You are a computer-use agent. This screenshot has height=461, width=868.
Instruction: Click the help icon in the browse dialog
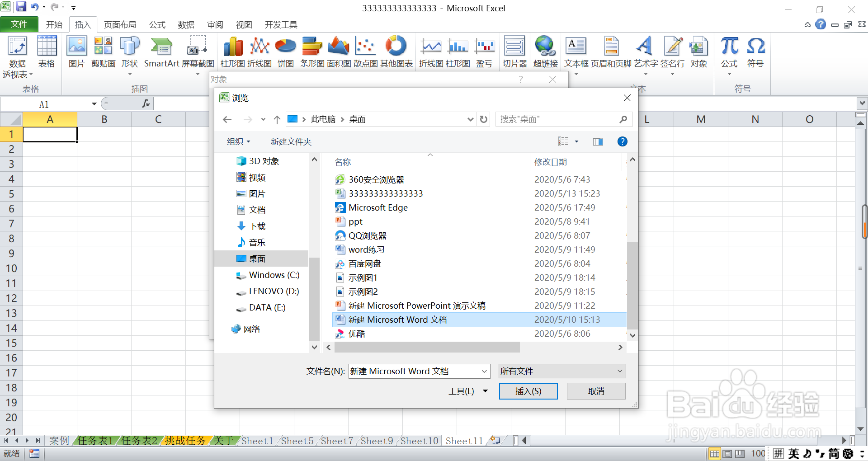coord(622,141)
